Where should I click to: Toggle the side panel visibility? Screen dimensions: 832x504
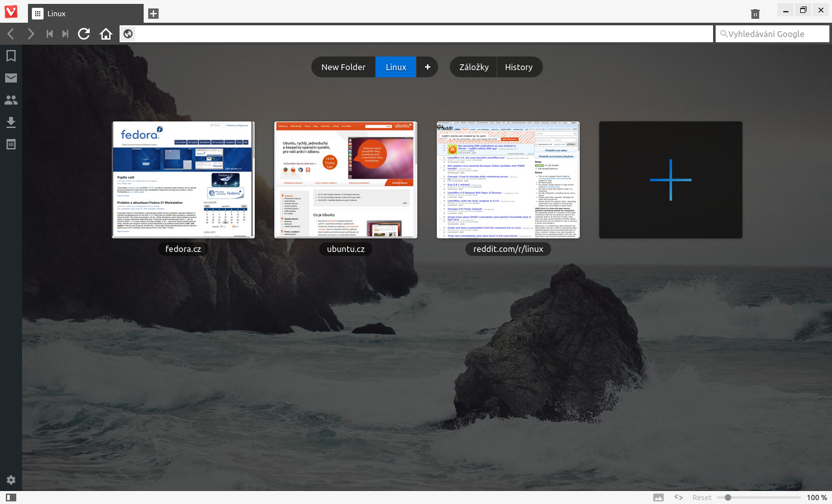click(11, 498)
